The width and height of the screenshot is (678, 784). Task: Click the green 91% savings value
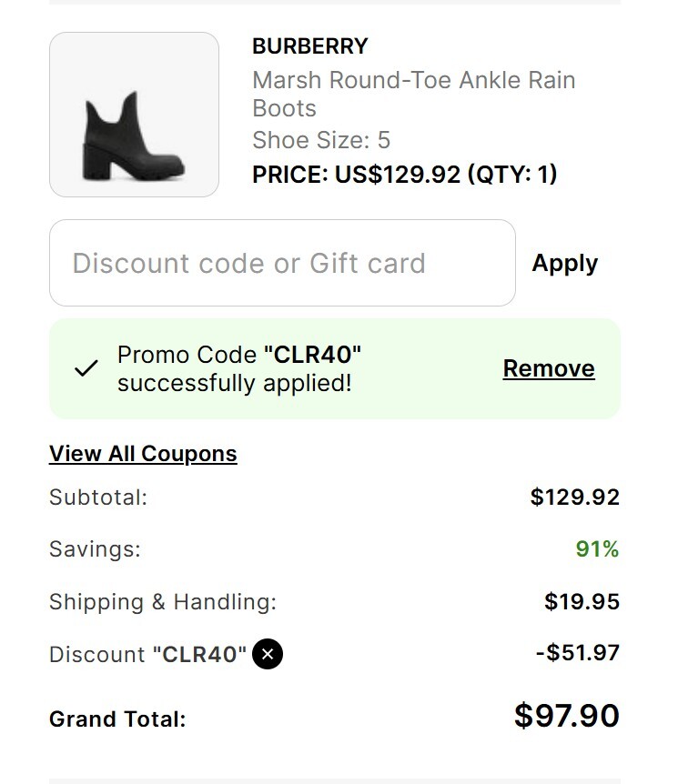click(x=597, y=549)
